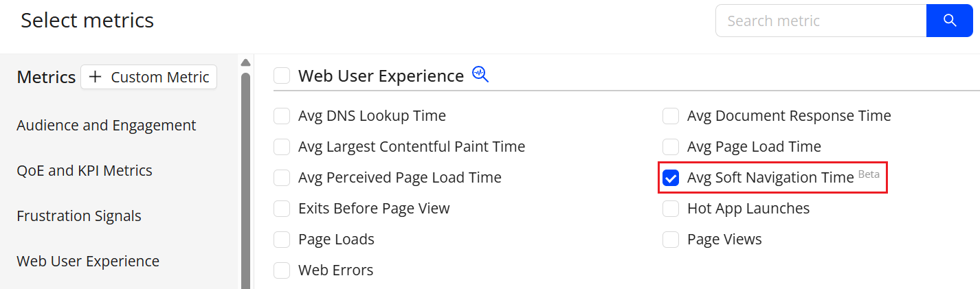Select the Avg Page Load Time checkbox
Screen dimensions: 980x289
pyautogui.click(x=671, y=147)
